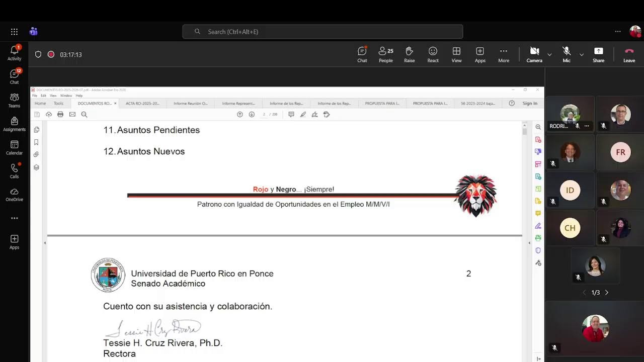Image resolution: width=644 pixels, height=362 pixels.
Task: Show the People participant list
Action: (386, 54)
